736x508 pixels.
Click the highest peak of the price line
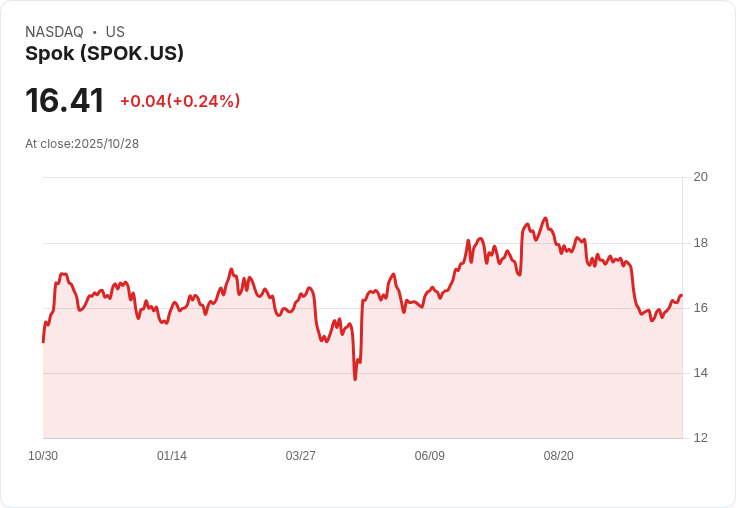[x=545, y=218]
